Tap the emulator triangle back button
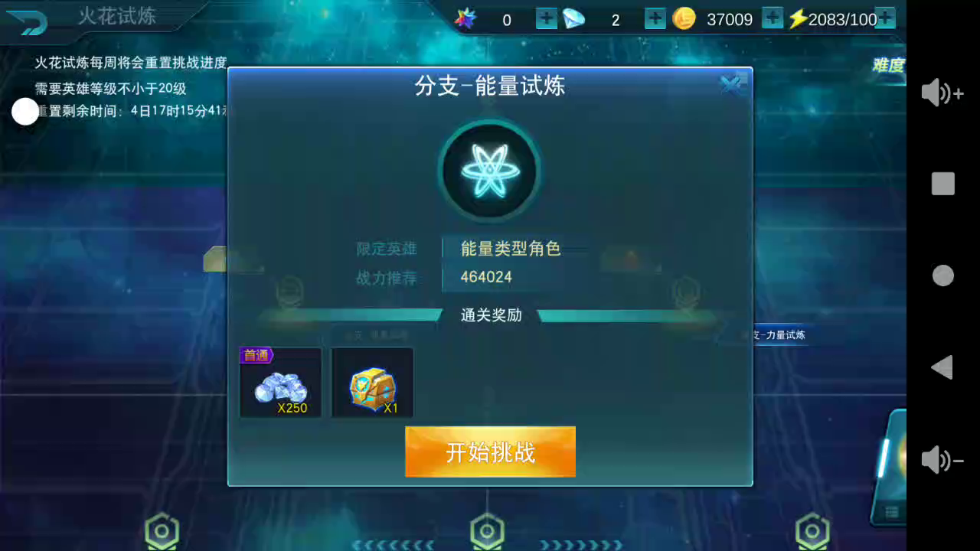 point(942,367)
